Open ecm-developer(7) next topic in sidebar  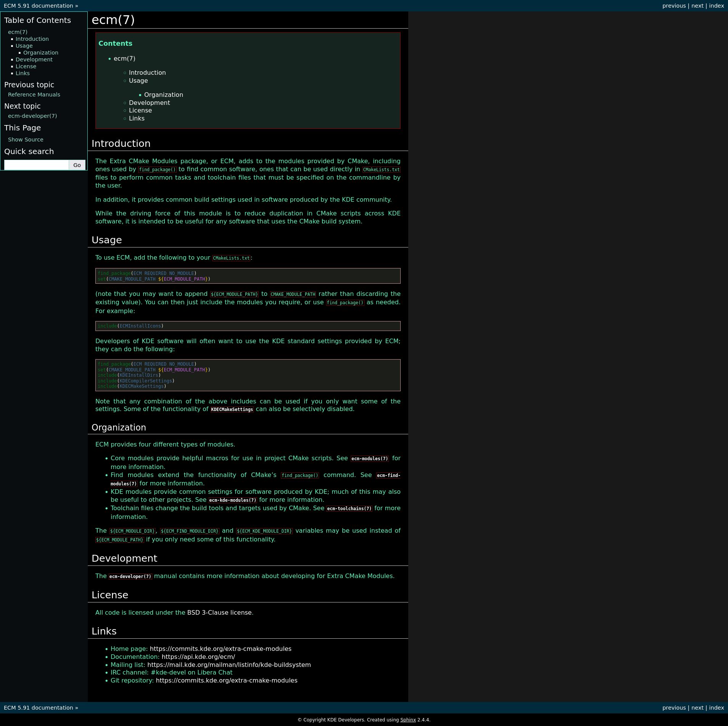tap(32, 116)
